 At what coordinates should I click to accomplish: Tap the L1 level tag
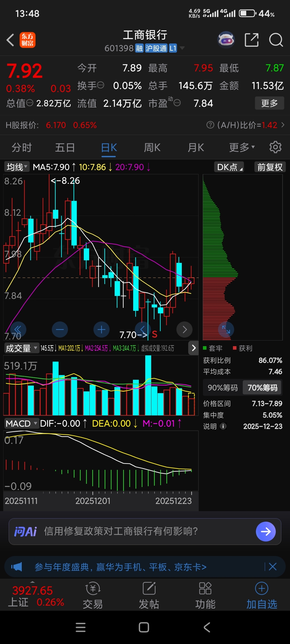tap(173, 48)
